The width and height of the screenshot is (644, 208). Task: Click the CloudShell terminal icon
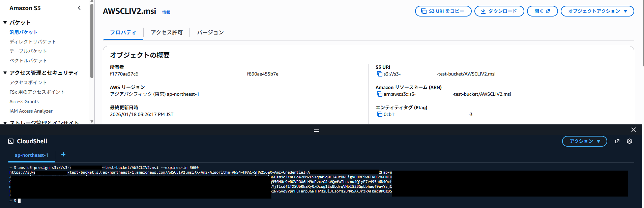[11, 141]
